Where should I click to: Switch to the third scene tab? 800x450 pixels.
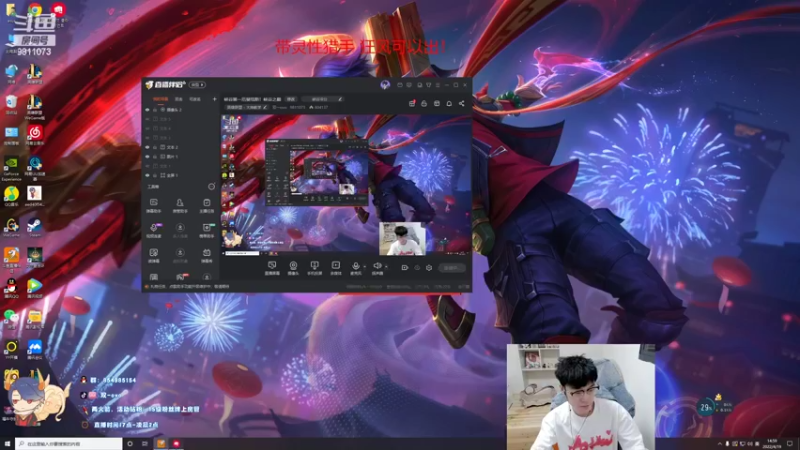click(195, 99)
